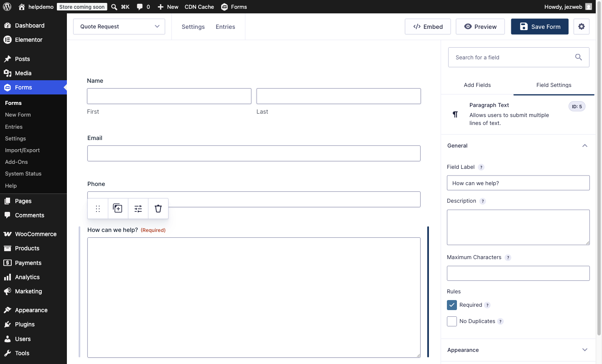Open Products in sidebar

[x=33, y=248]
